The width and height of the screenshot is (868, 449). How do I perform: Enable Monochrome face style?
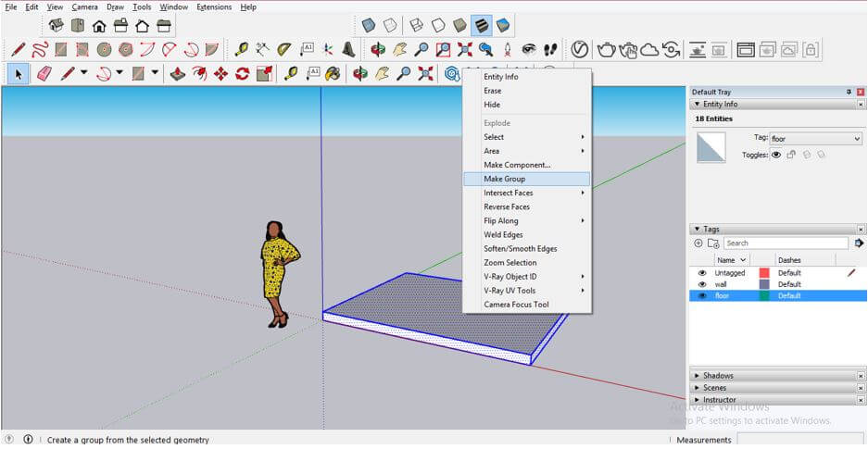503,25
